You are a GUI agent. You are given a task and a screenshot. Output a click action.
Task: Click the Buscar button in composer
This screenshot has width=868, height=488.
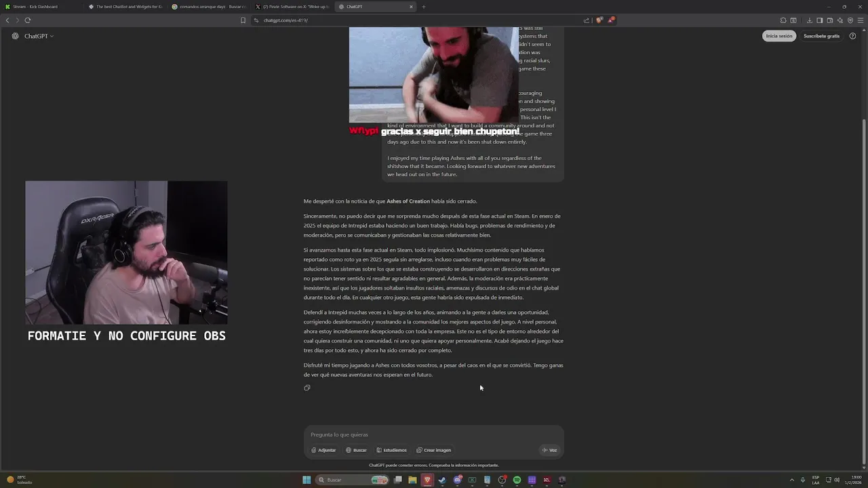tap(356, 450)
